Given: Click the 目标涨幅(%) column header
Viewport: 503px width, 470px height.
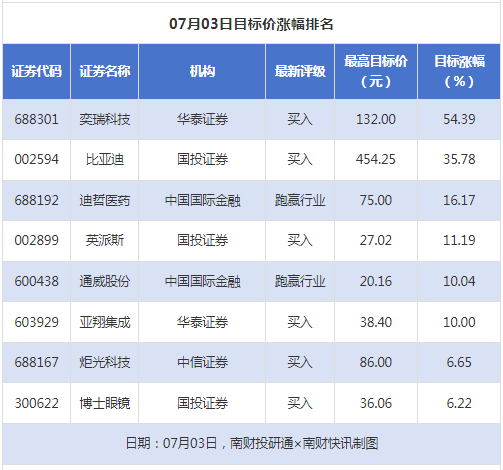Looking at the screenshot, I should coord(459,71).
